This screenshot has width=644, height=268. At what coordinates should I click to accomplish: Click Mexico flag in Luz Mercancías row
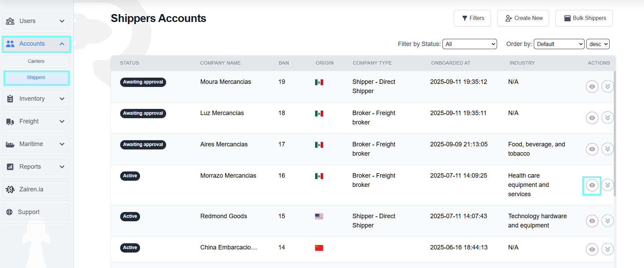click(x=319, y=113)
